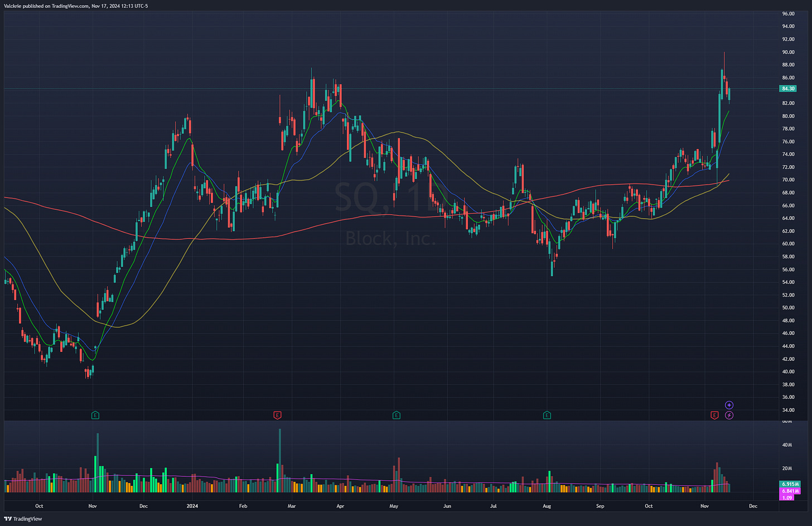
Task: Click the Sep label on time axis
Action: point(600,506)
